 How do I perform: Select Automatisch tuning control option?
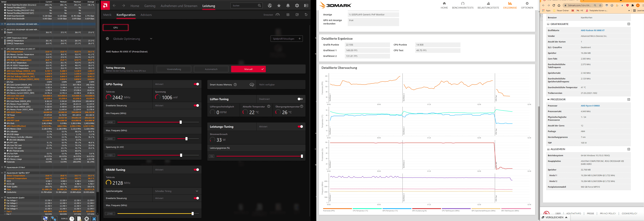click(x=211, y=69)
